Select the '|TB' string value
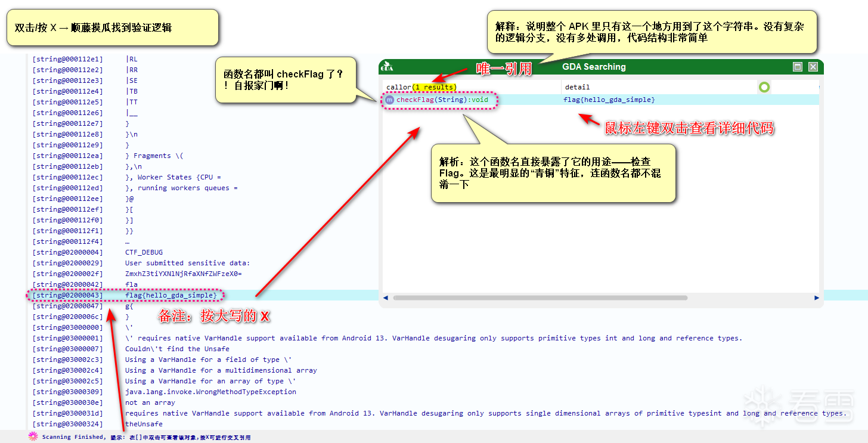Viewport: 868px width, 443px height. pos(131,91)
